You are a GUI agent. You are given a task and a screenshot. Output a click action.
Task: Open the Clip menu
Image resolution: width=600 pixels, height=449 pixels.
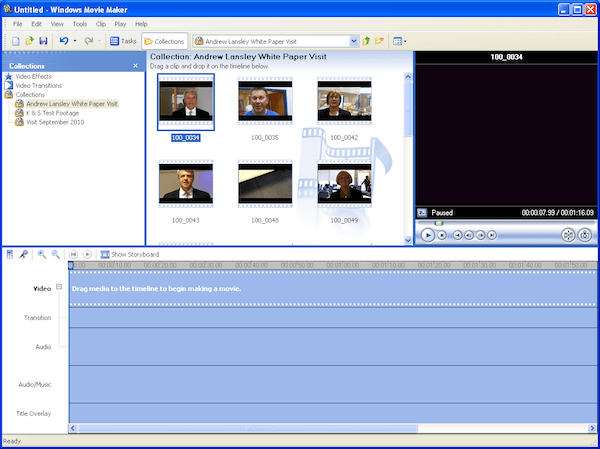click(x=101, y=24)
